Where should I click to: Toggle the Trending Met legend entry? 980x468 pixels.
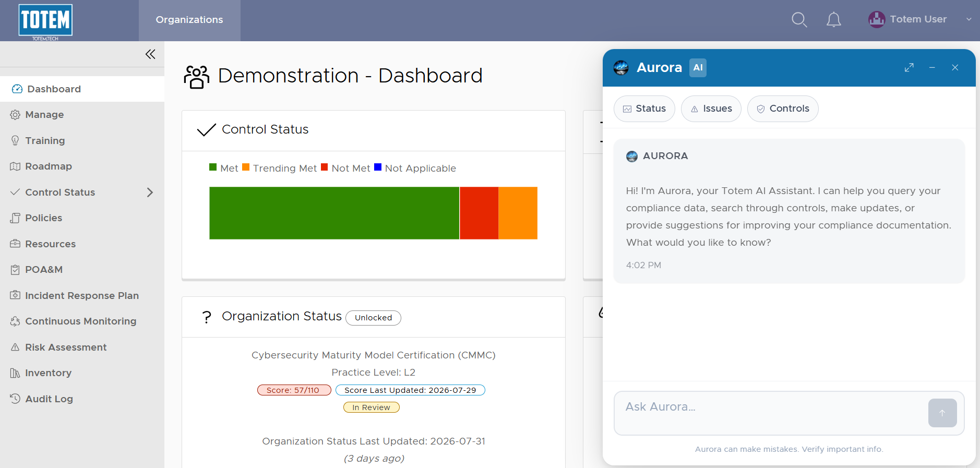279,168
